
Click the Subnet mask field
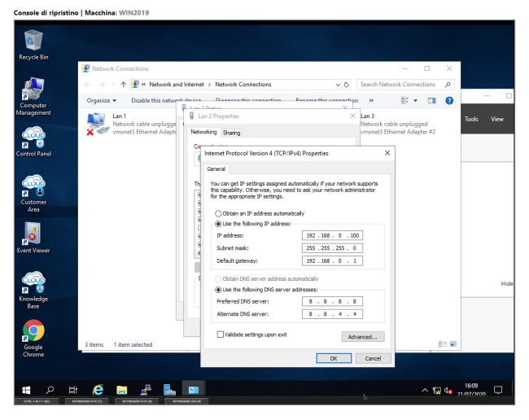pyautogui.click(x=332, y=248)
